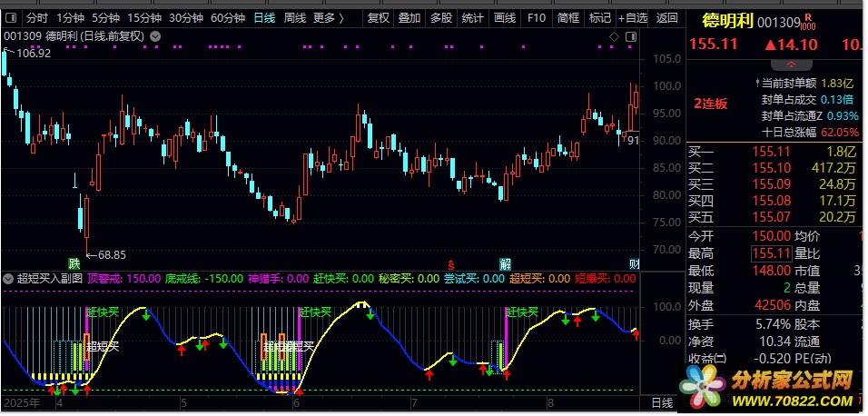Click the 返回 back button
The height and width of the screenshot is (416, 868).
click(x=666, y=17)
